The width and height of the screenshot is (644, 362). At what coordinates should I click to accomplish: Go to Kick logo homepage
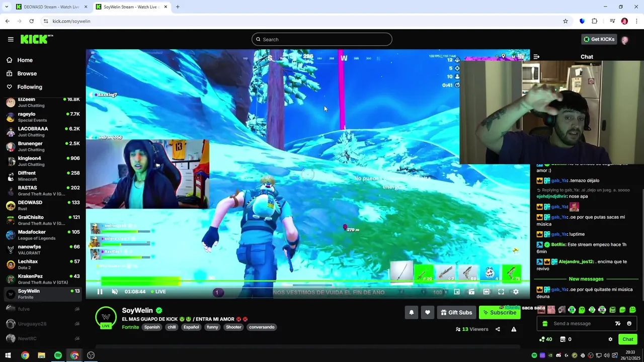tap(37, 39)
